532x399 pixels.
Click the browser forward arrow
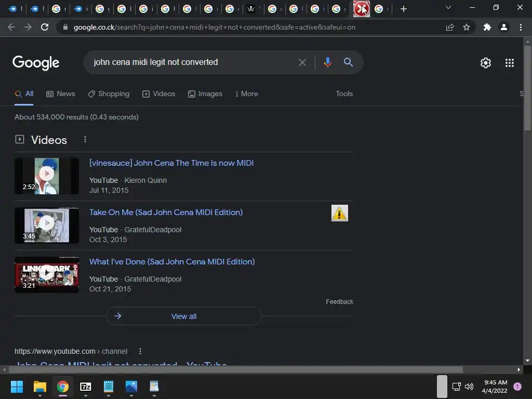28,27
